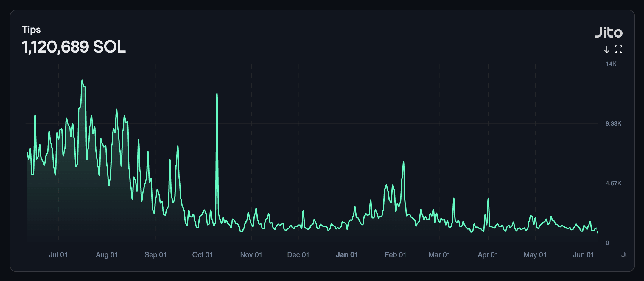
Task: Click the 'Jun 01' axis label
Action: coord(584,255)
